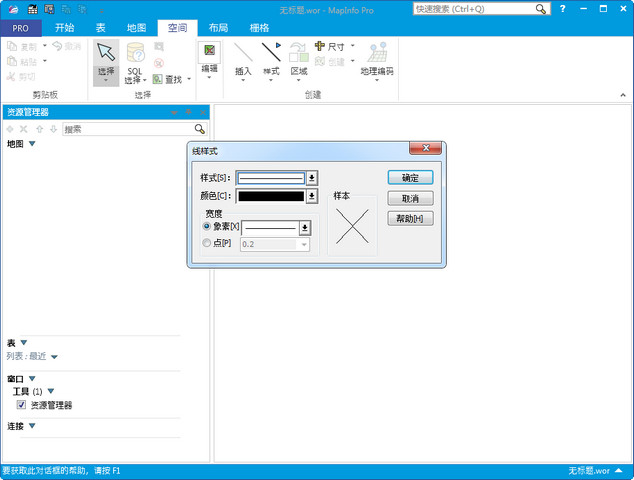Viewport: 634px width, 480px height.
Task: Click the 确定 button in dialog
Action: tap(410, 178)
